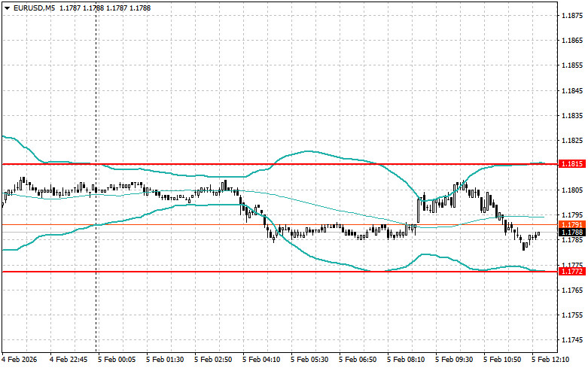
Task: Select the 1.1805 price scale value
Action: tap(572, 190)
